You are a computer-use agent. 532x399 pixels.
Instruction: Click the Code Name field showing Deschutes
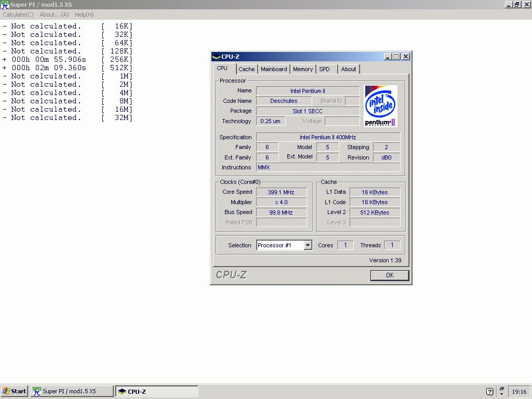tap(284, 101)
